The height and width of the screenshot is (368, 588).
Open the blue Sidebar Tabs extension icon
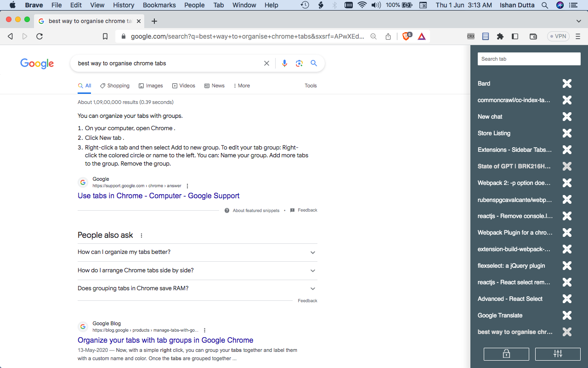click(486, 36)
